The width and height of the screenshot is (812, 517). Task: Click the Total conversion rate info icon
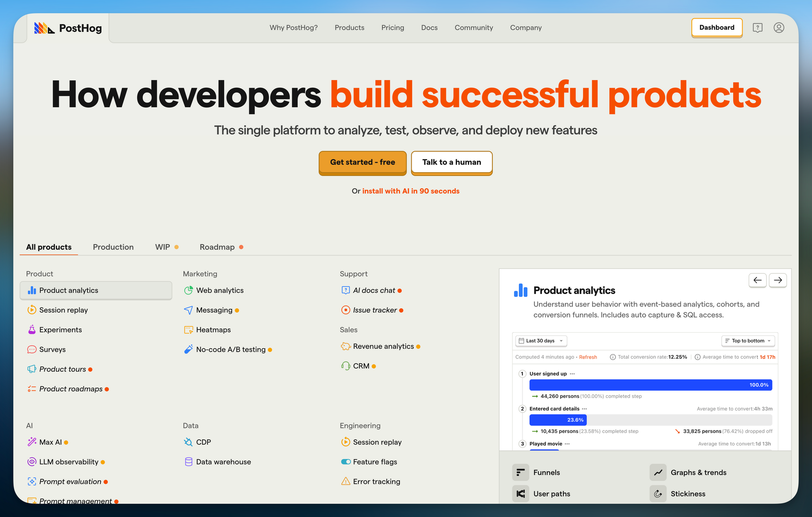(613, 357)
